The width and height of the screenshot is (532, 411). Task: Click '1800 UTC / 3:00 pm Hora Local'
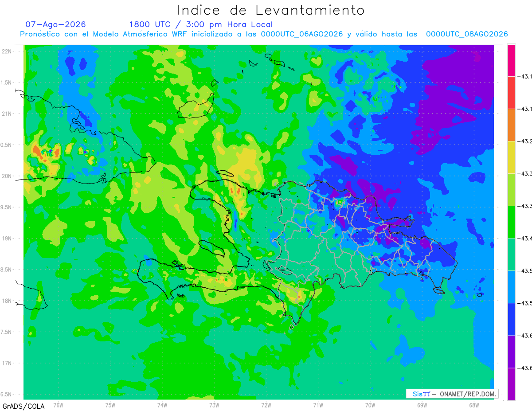(201, 24)
